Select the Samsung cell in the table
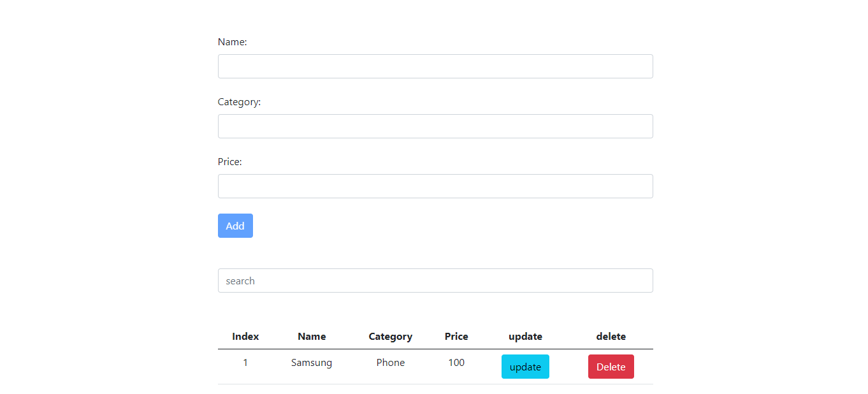Screen dimensions: 868x394 pos(312,363)
